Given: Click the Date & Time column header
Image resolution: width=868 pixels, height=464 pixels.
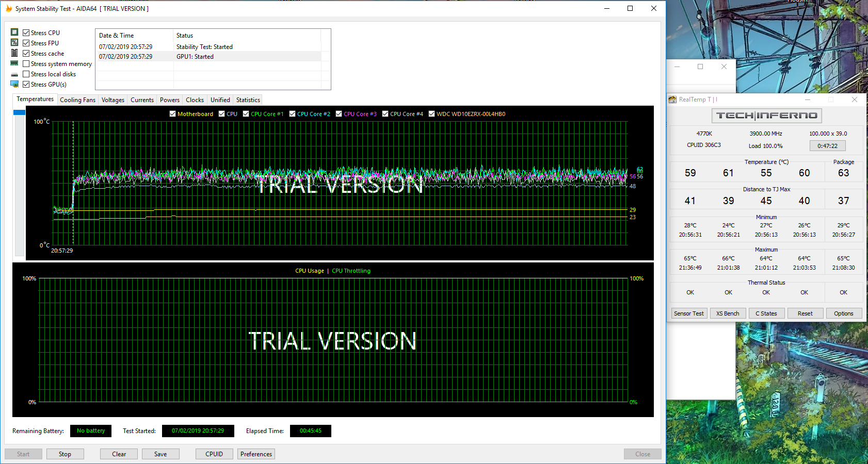Looking at the screenshot, I should tap(134, 36).
